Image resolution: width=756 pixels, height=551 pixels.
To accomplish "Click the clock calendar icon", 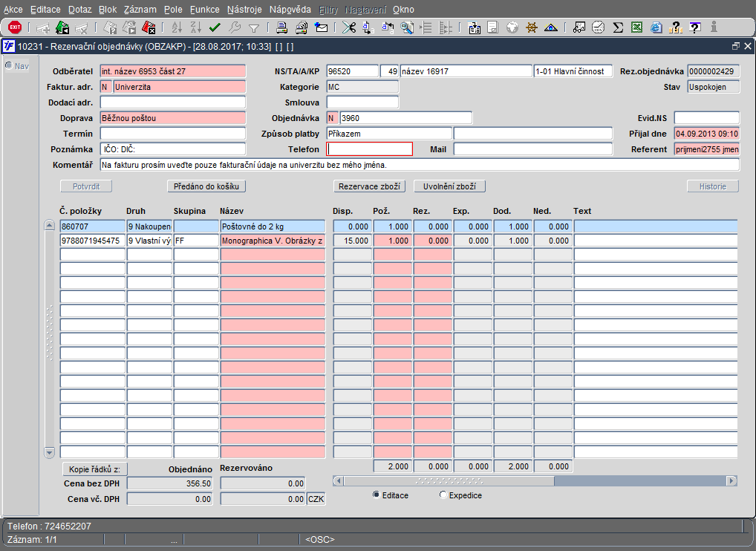I will [599, 27].
